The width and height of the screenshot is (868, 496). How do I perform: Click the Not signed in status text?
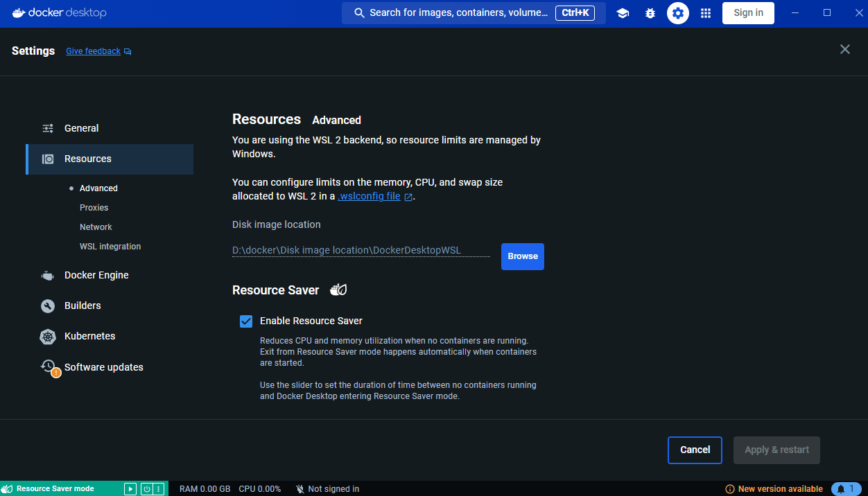[x=333, y=489]
